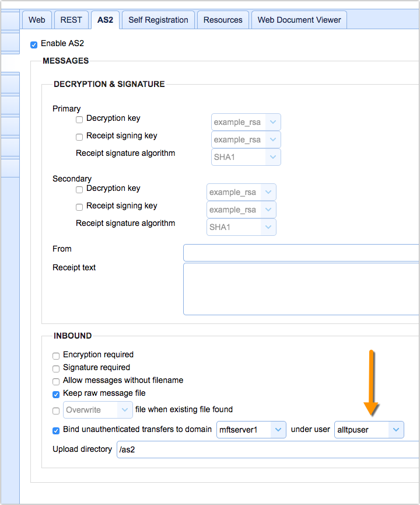This screenshot has height=505, width=420.
Task: Tick the Secondary Receipt signing key checkbox
Action: tap(79, 207)
